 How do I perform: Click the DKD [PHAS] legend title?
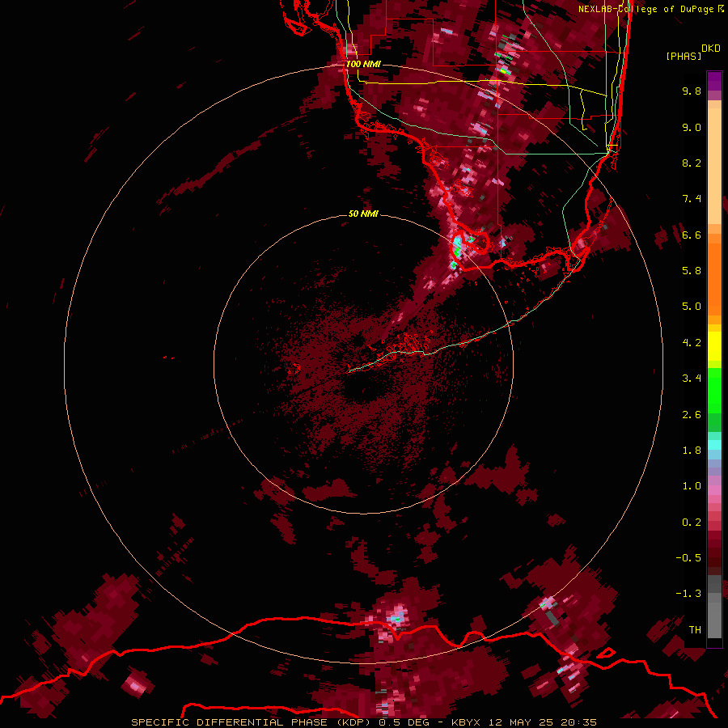(692, 52)
